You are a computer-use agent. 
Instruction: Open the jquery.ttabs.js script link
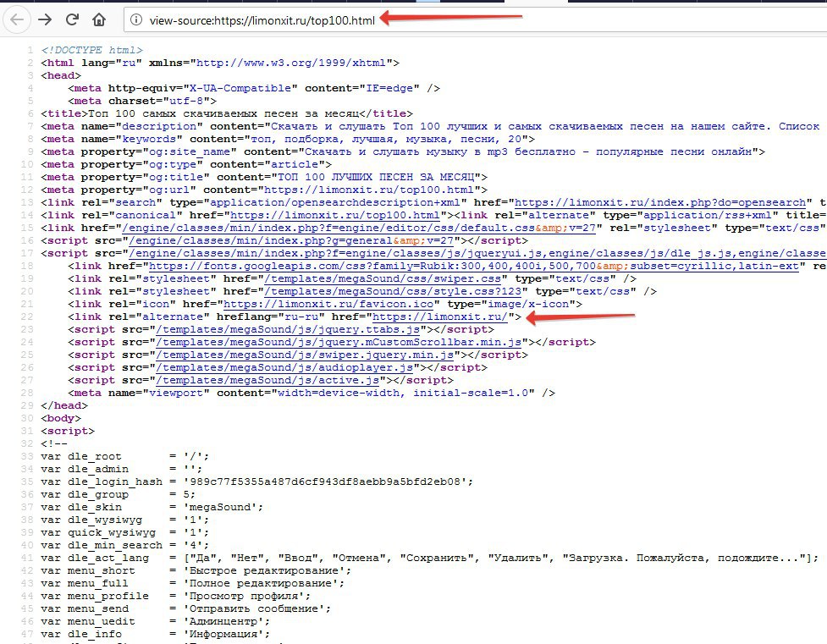coord(288,329)
